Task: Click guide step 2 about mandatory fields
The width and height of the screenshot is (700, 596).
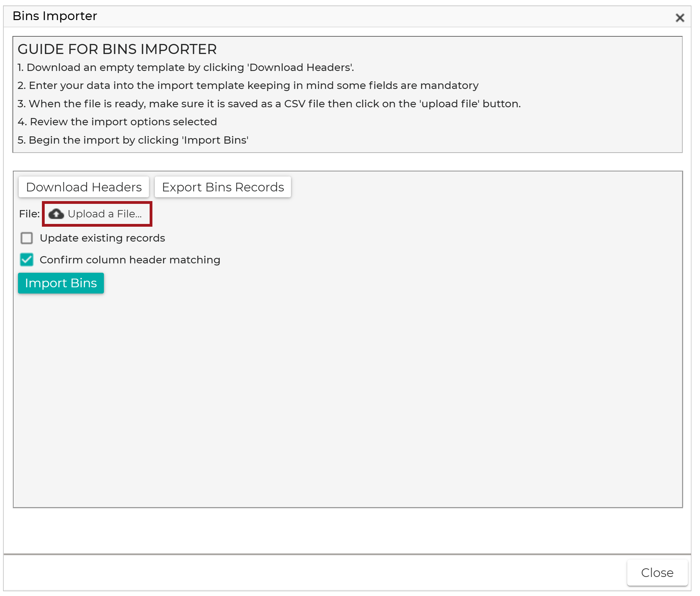Action: (248, 85)
